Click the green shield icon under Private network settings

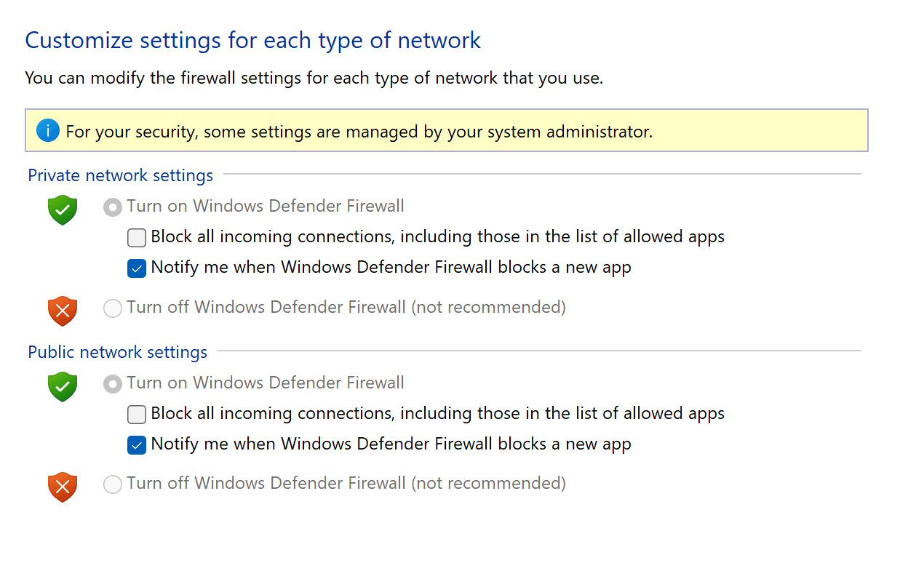[x=63, y=209]
